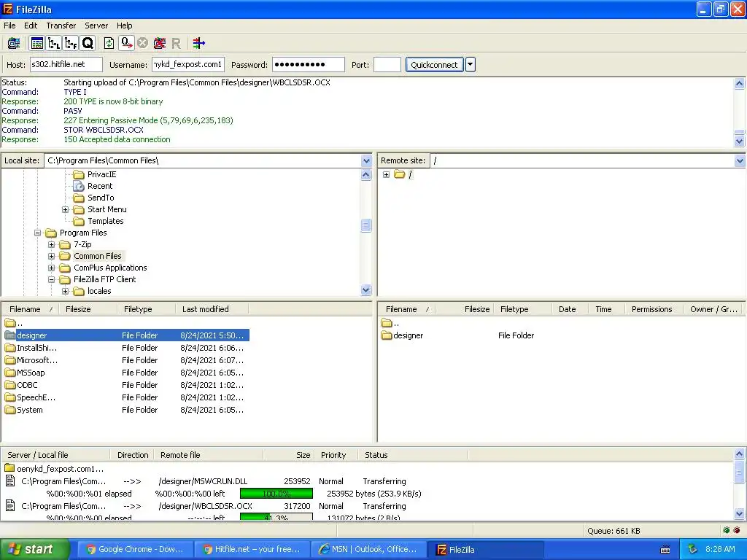The image size is (747, 560).
Task: Expand the Common Files tree node
Action: 52,256
